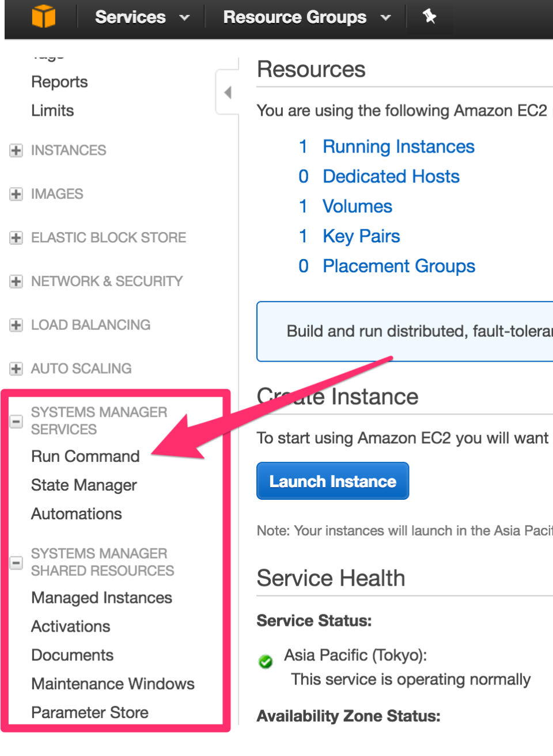This screenshot has height=756, width=553.
Task: Expand IMAGES using its plus icon
Action: (x=16, y=194)
